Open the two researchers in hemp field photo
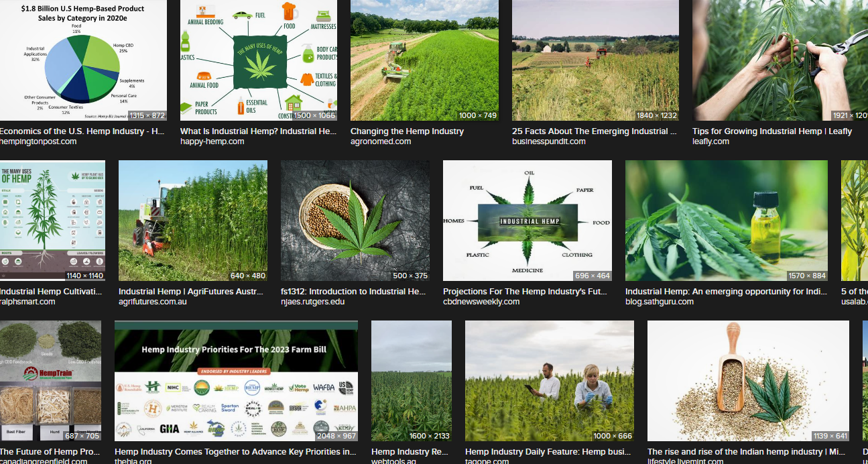Screen dimensions: 868x464 (550, 381)
